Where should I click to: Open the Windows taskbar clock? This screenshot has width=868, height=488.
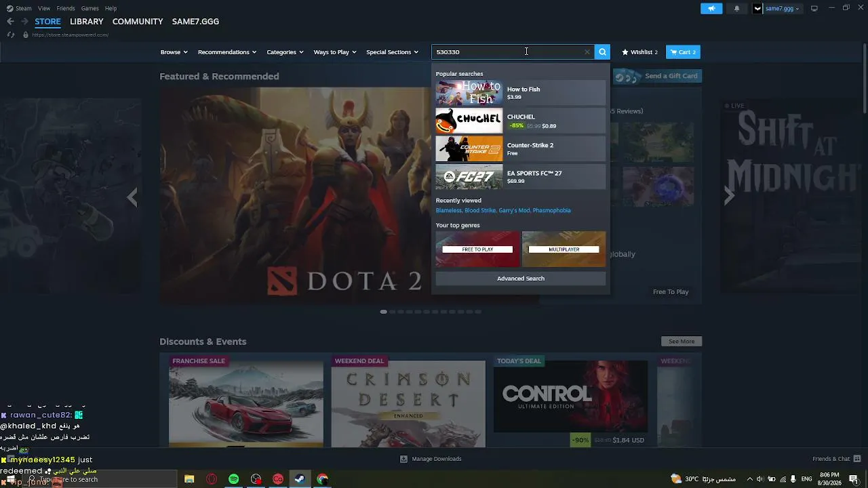829,479
